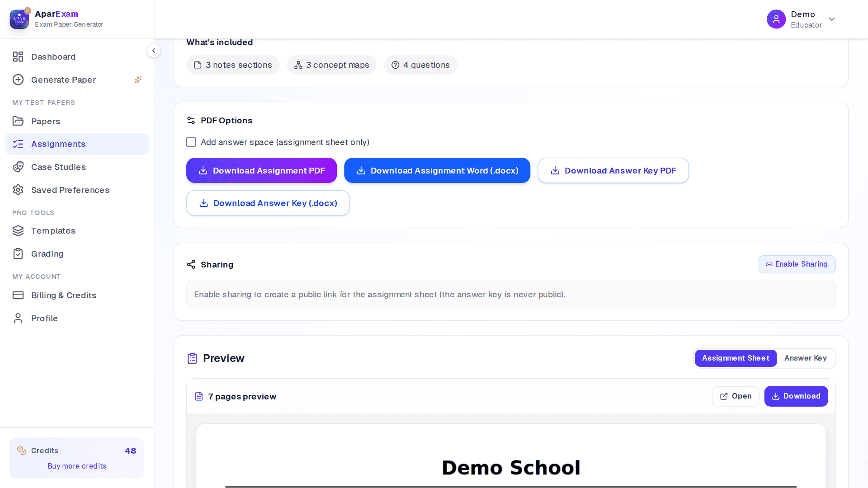Enable Add answer space checkbox
The height and width of the screenshot is (488, 868).
click(191, 142)
